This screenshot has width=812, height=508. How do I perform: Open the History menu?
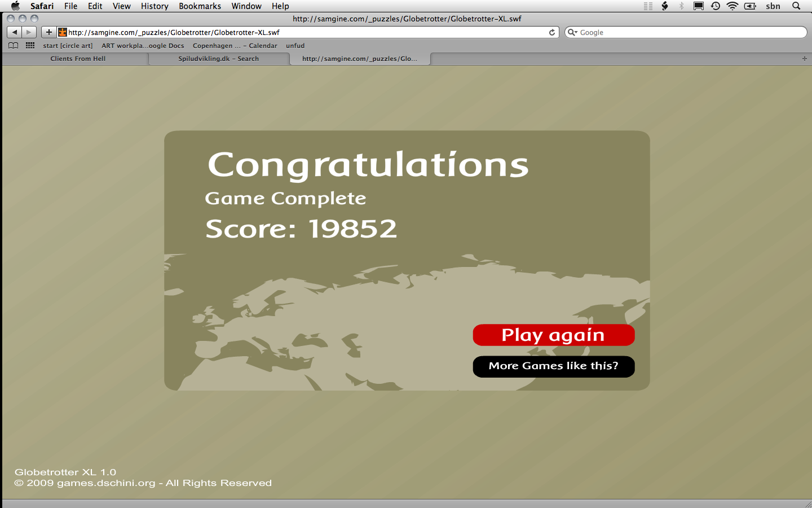[x=155, y=6]
